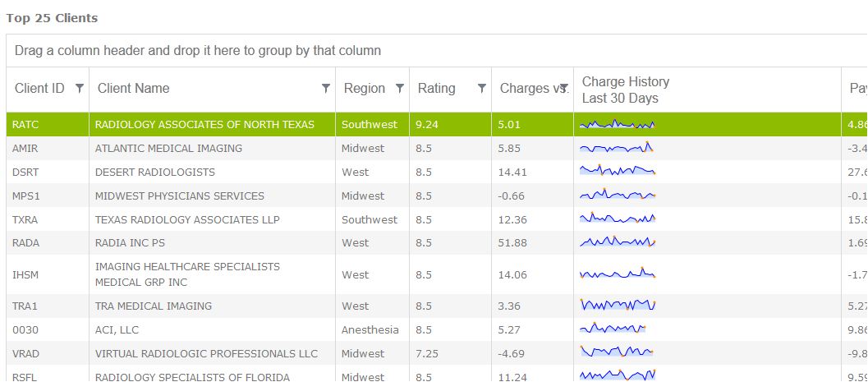This screenshot has width=868, height=382.
Task: Open the Region column filter icon
Action: (400, 89)
